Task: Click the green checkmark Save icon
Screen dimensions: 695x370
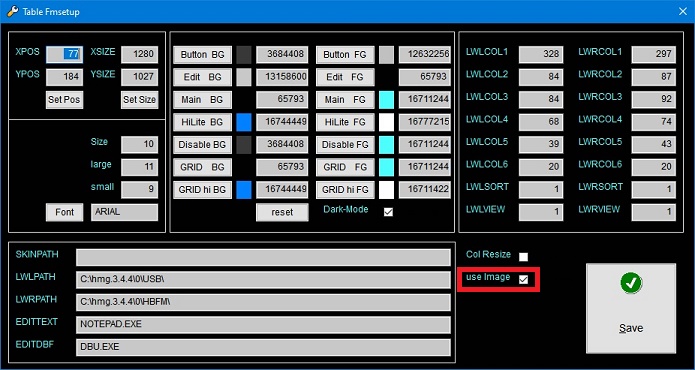Action: point(631,283)
